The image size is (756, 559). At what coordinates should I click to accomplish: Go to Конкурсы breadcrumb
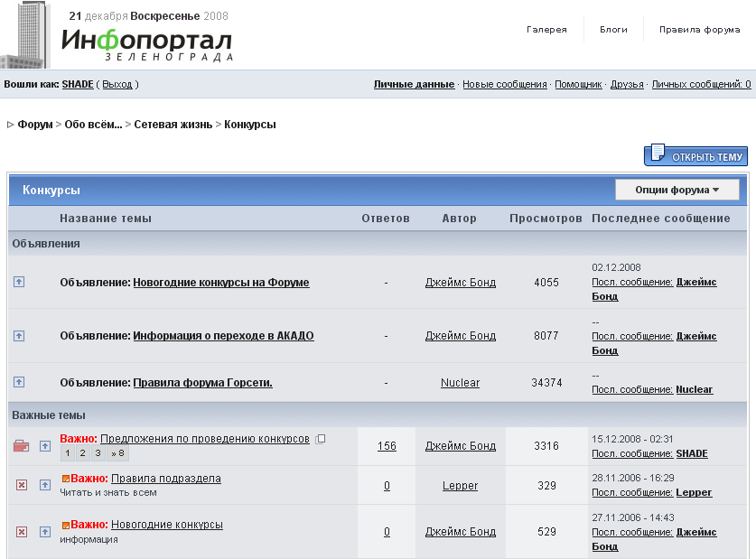pos(250,125)
